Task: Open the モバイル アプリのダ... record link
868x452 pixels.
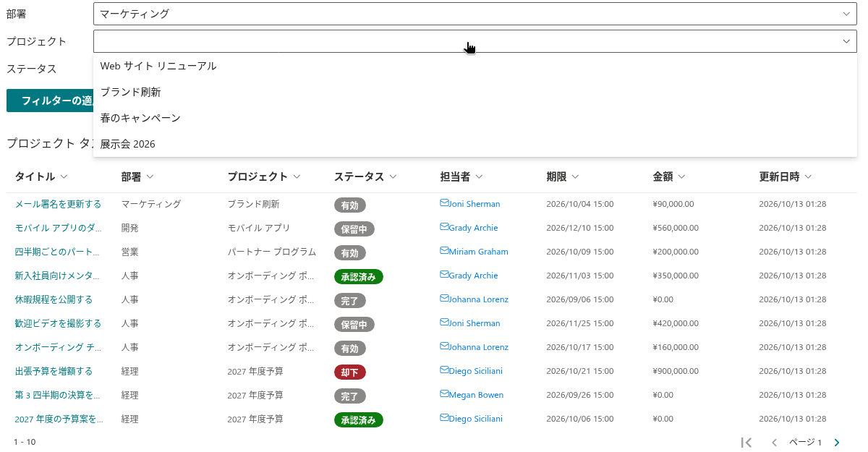Action: click(59, 228)
